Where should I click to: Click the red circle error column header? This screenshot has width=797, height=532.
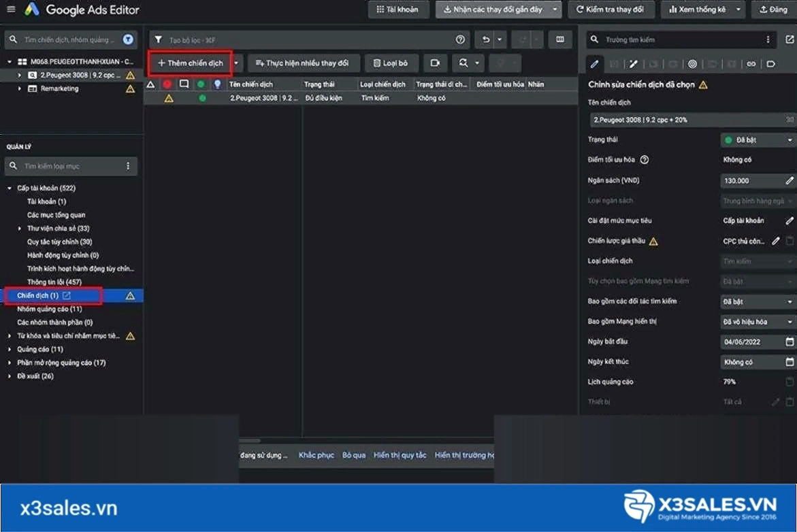(x=167, y=84)
